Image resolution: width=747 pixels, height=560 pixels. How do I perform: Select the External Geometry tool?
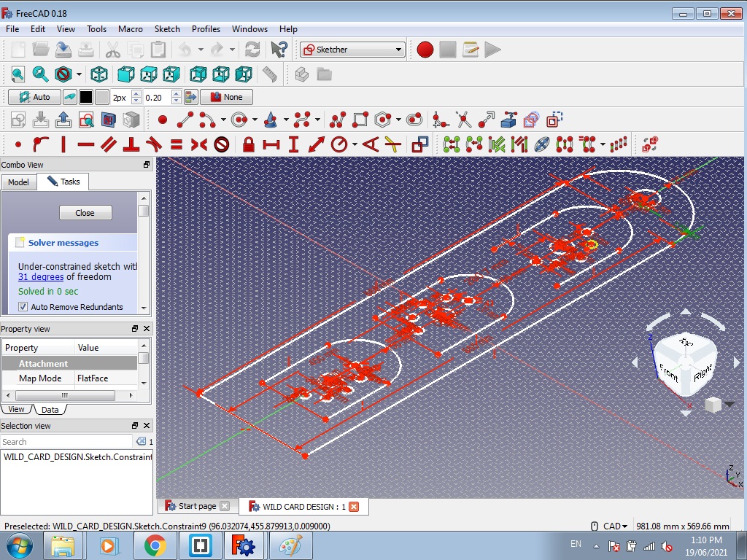[508, 120]
